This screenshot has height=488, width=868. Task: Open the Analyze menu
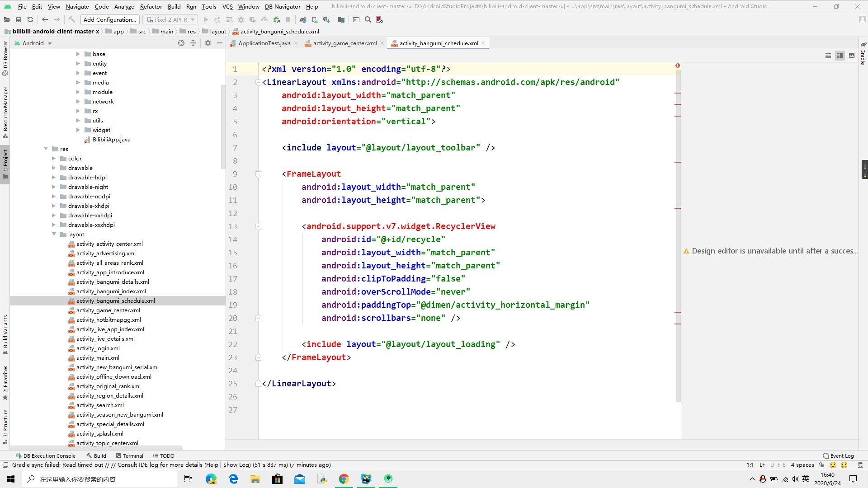pyautogui.click(x=124, y=6)
